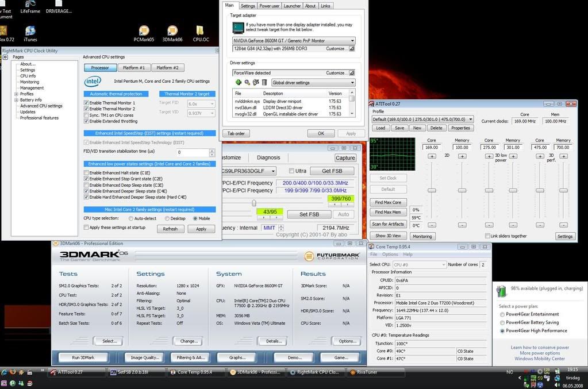Screen dimensions: 588x389
Task: Enable Enhanced Halt state (C1E) checkbox
Action: (x=86, y=173)
